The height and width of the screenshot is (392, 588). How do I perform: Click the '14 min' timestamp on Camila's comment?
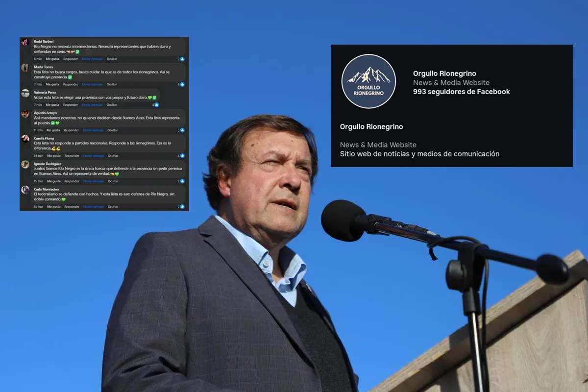(38, 156)
